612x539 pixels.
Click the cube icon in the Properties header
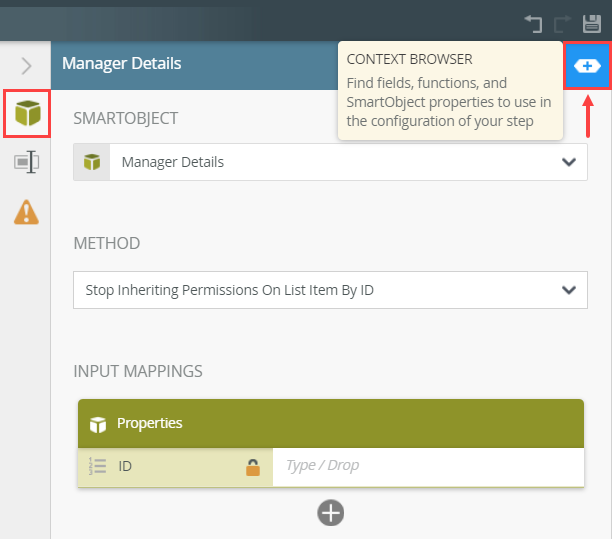[x=98, y=424]
